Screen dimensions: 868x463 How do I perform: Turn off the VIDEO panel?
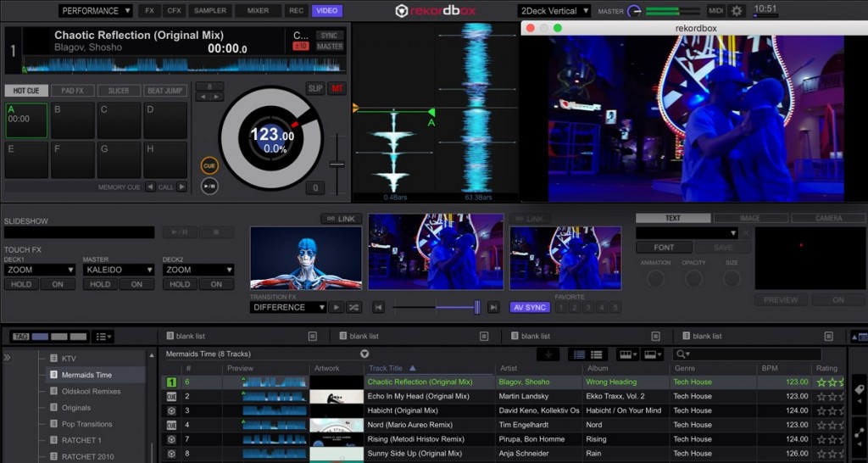pyautogui.click(x=326, y=10)
